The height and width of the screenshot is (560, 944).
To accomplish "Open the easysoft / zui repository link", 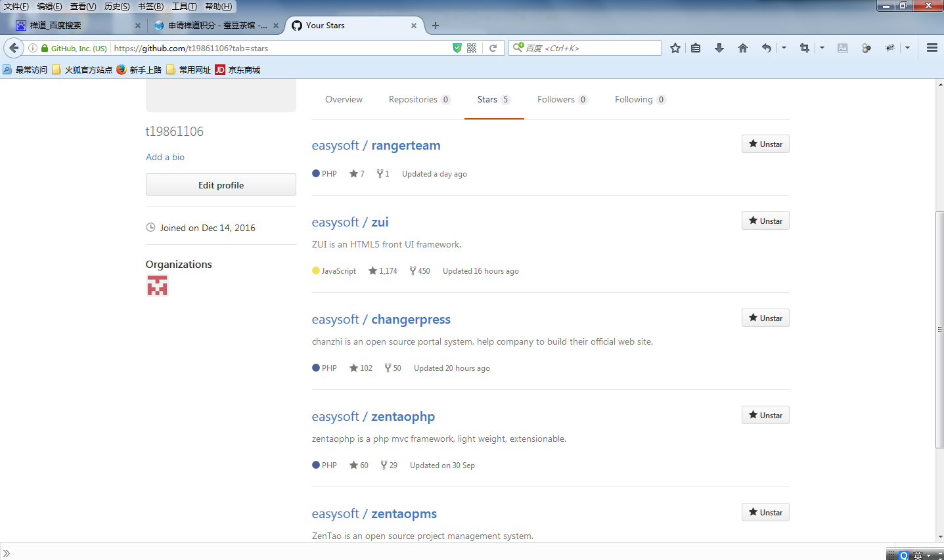I will (350, 222).
